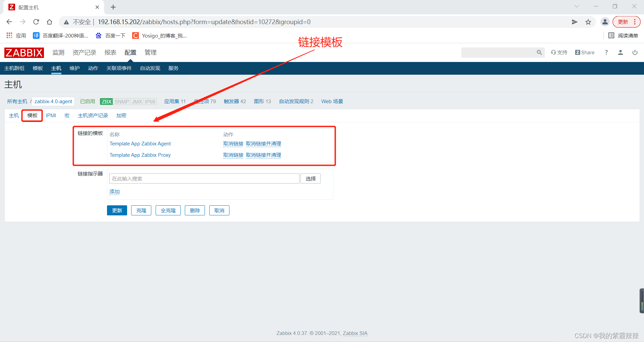The image size is (644, 342).
Task: Switch to the 主机资产记录 tab
Action: click(x=93, y=116)
